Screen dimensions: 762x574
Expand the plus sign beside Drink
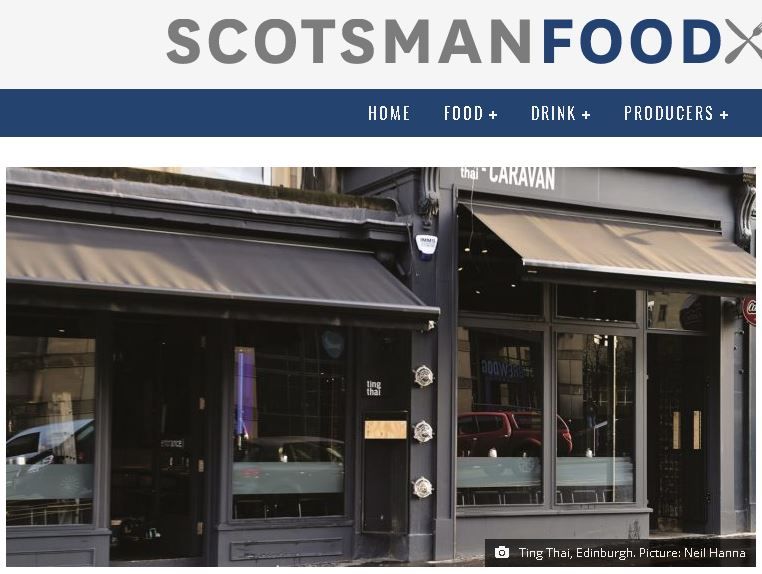click(586, 115)
